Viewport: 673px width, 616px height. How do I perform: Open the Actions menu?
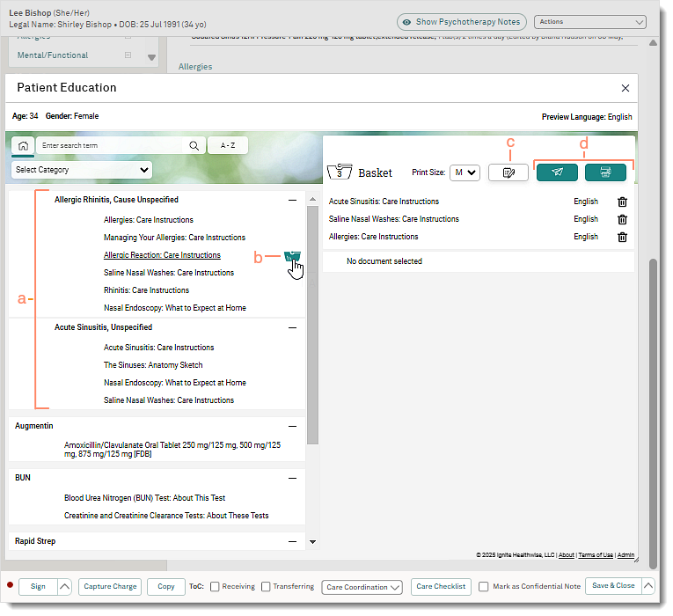pos(590,22)
